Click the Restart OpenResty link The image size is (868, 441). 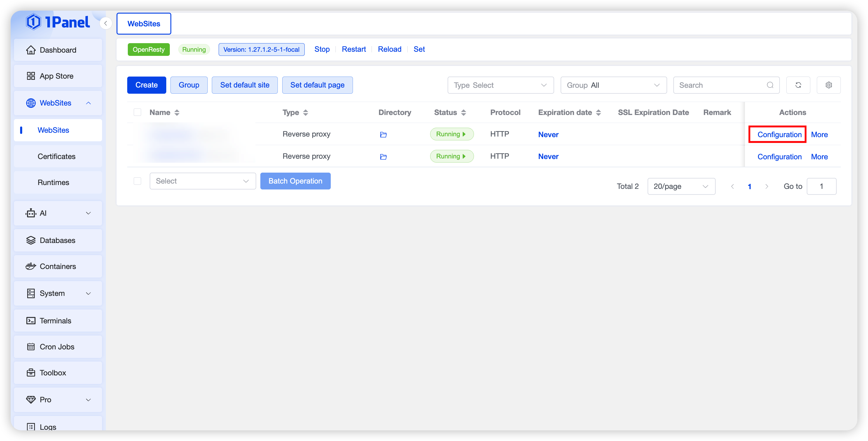coord(354,49)
